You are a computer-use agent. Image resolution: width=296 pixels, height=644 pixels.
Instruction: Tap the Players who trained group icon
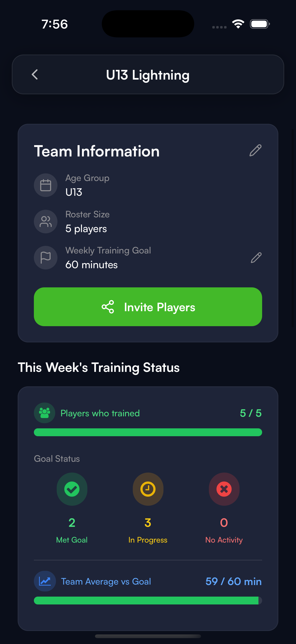[44, 413]
